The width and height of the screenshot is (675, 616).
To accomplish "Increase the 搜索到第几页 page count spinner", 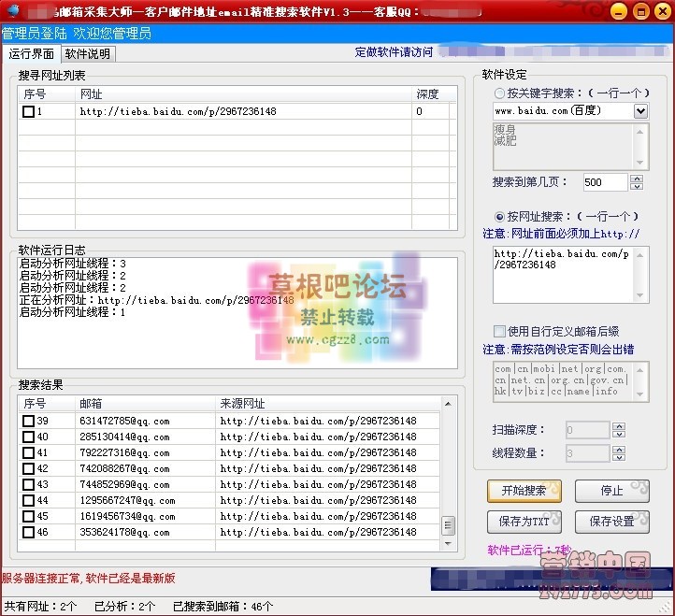I will click(x=637, y=179).
